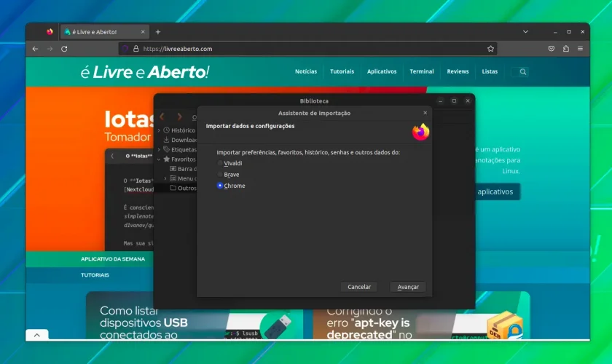This screenshot has height=364, width=612.
Task: Open the list all tabs dropdown arrow
Action: pos(526,32)
